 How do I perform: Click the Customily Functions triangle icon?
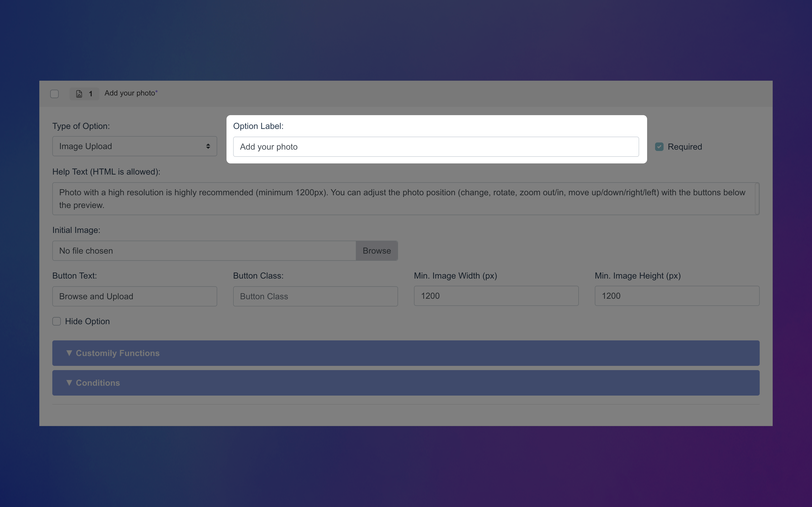tap(69, 353)
